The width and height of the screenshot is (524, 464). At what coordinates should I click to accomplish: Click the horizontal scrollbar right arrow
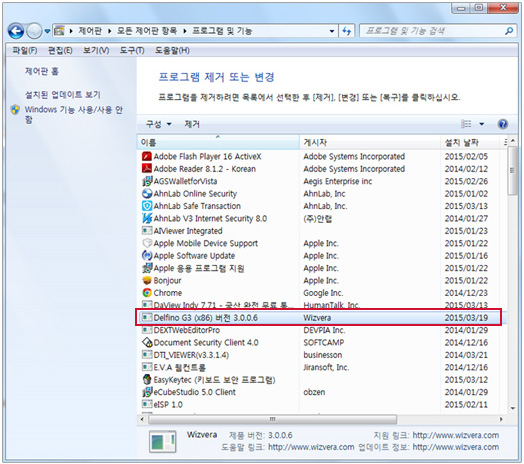pyautogui.click(x=501, y=419)
